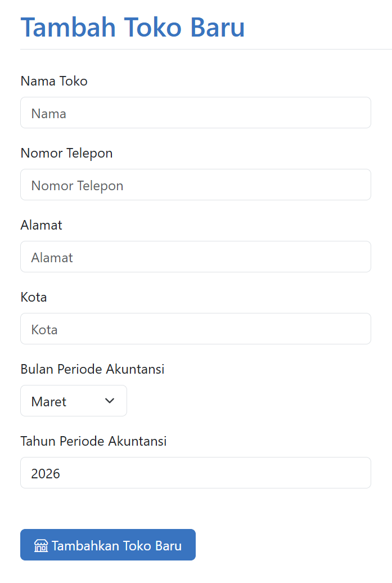Click the Nomor Telepon label
The width and height of the screenshot is (392, 583).
66,153
